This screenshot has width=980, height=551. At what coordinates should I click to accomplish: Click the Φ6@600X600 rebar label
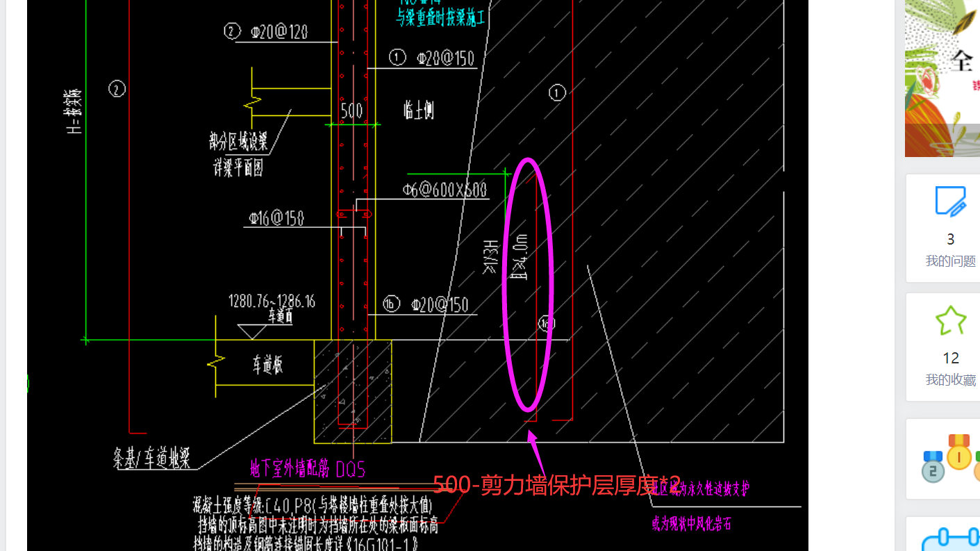pos(445,189)
